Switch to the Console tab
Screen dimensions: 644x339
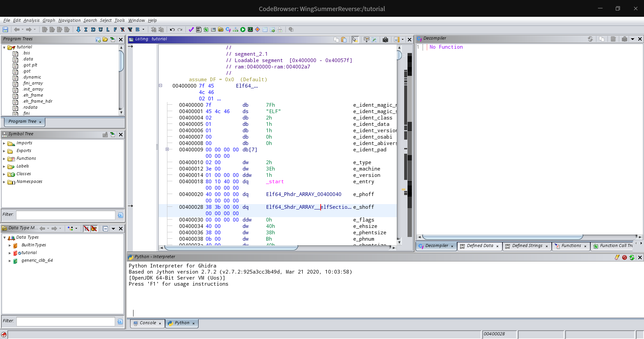click(147, 323)
